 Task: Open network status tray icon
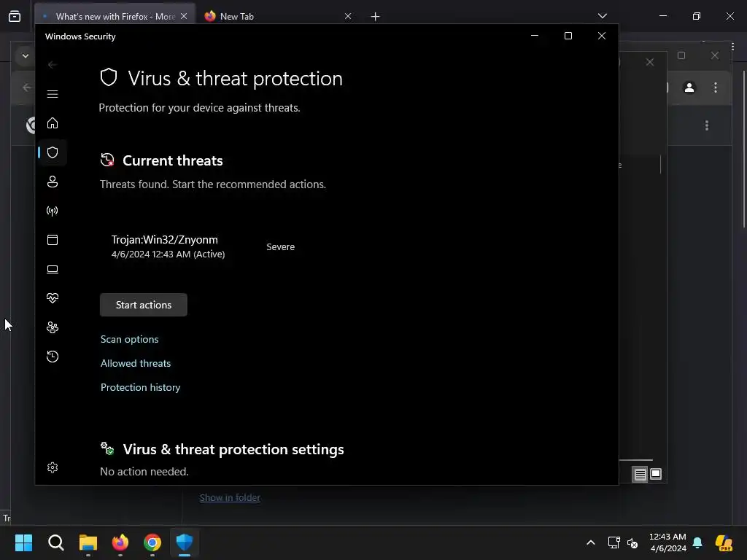[x=614, y=542]
